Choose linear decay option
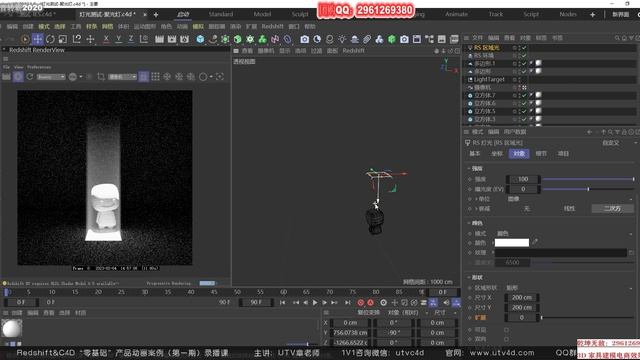 [569, 209]
